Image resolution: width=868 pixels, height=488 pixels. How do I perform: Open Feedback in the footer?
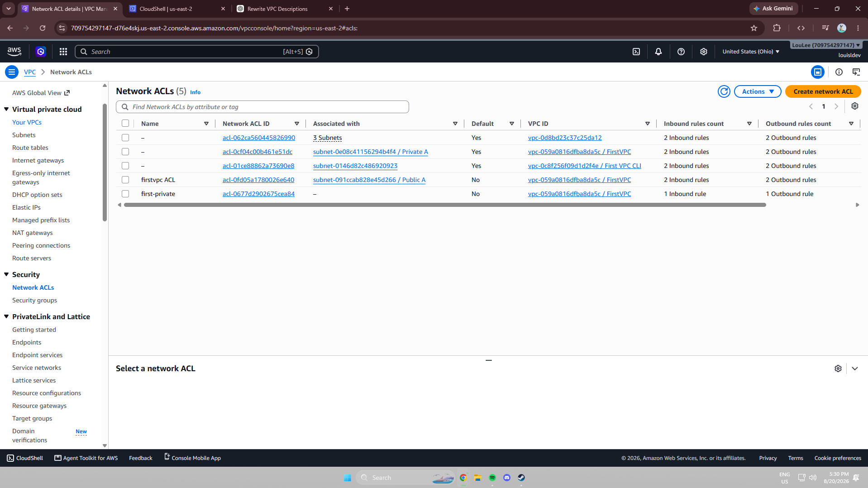click(141, 458)
